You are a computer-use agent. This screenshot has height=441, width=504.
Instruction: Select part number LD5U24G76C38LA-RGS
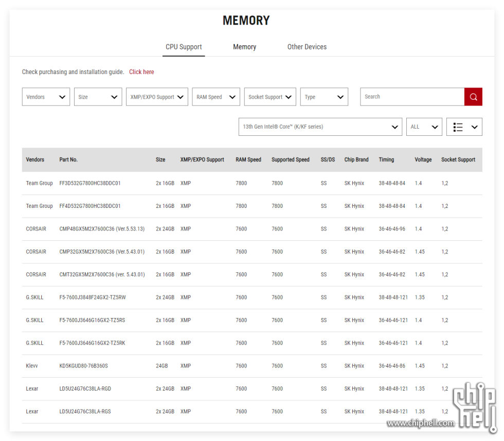85,411
